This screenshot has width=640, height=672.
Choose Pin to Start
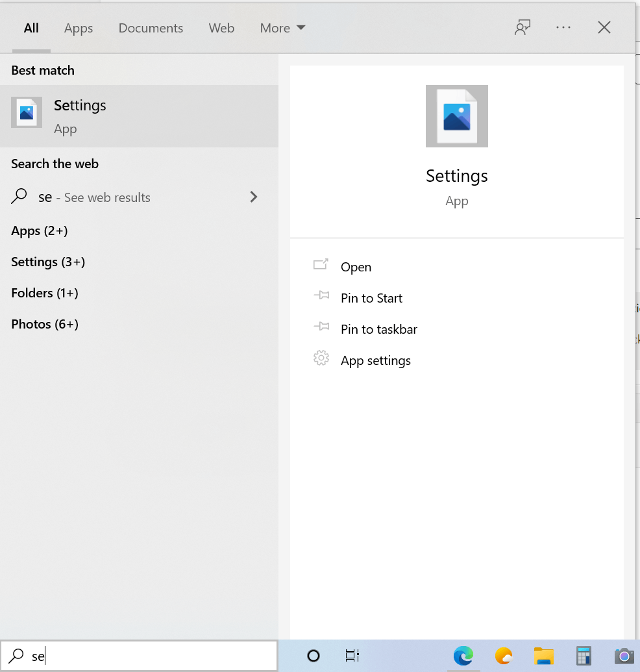[371, 298]
